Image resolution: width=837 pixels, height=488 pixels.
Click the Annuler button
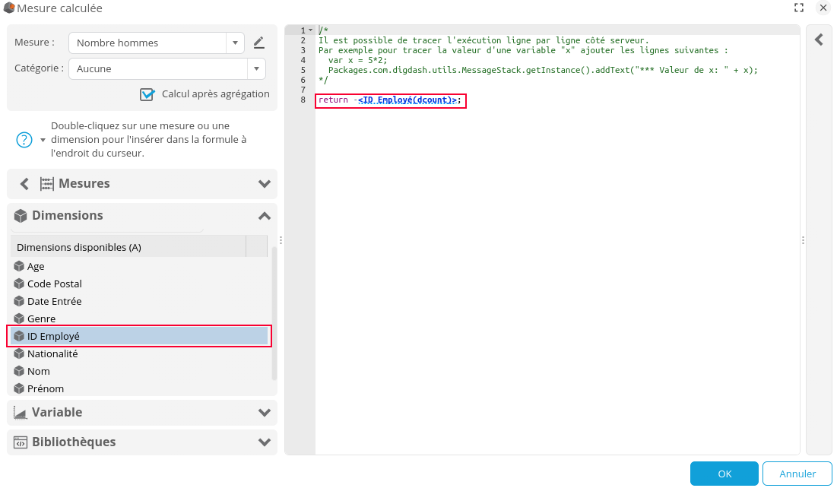point(797,473)
